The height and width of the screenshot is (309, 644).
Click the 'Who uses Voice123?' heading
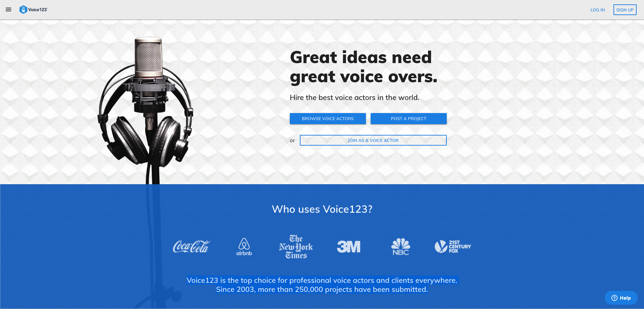coord(322,209)
